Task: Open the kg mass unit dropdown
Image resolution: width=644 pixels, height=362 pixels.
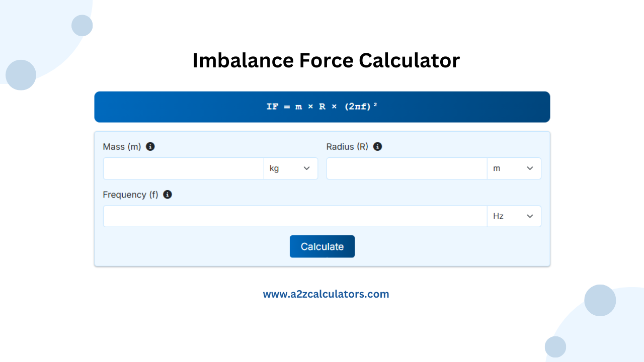Action: 291,168
